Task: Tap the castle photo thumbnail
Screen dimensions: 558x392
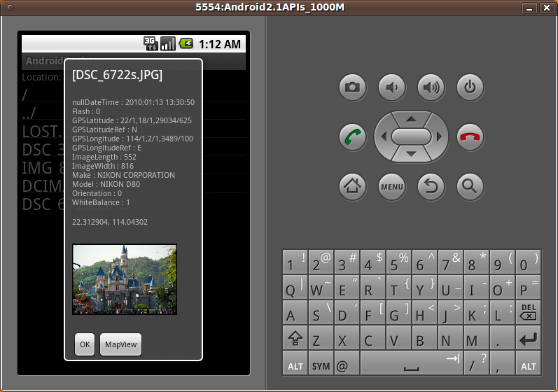Action: click(x=125, y=279)
